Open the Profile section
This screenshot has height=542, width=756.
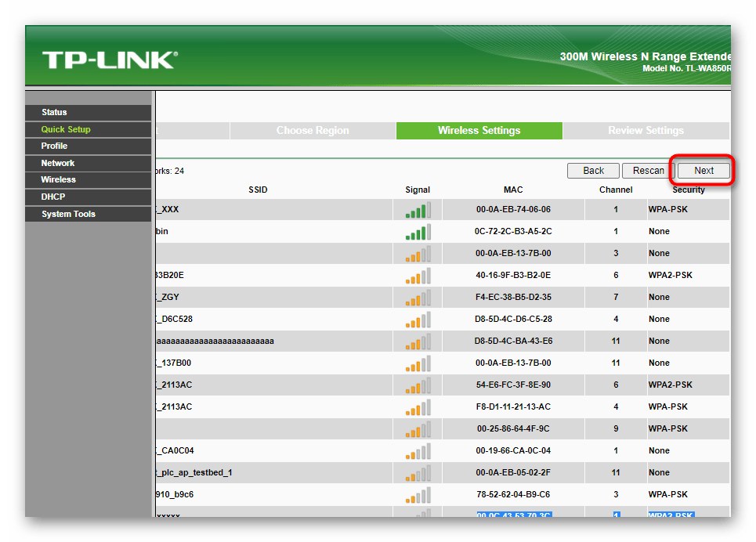pyautogui.click(x=55, y=146)
